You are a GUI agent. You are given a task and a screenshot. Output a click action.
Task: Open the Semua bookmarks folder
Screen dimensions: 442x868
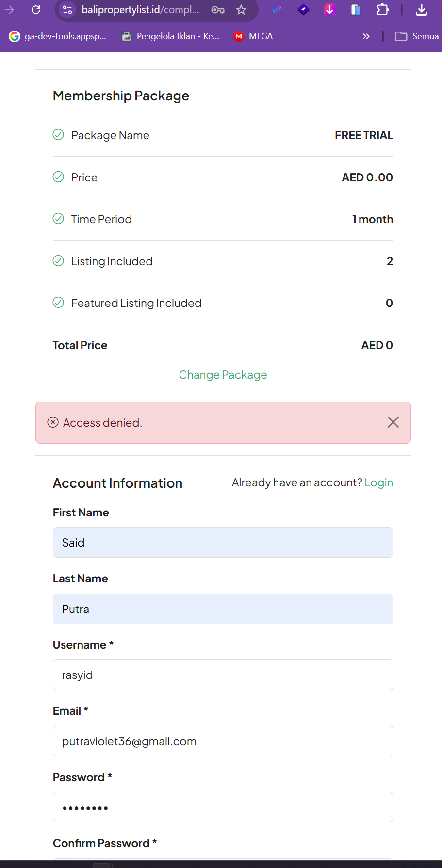coord(417,36)
